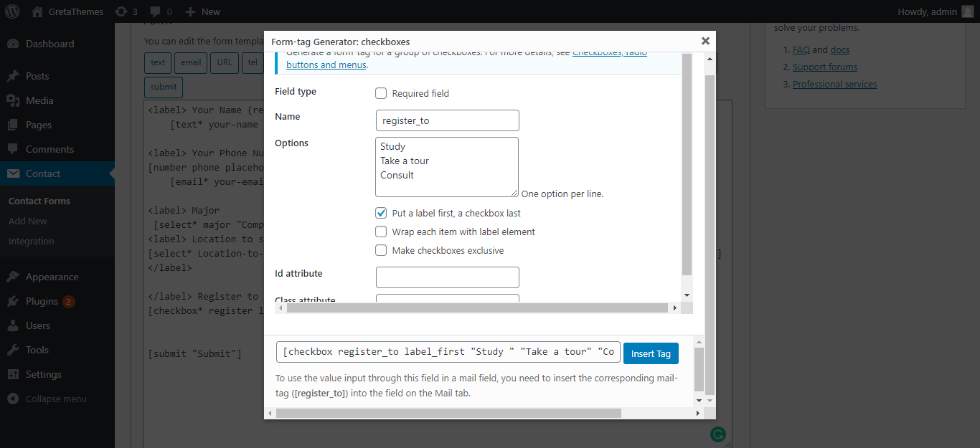Click the Plugins plug icon
980x448 pixels.
pos(13,301)
